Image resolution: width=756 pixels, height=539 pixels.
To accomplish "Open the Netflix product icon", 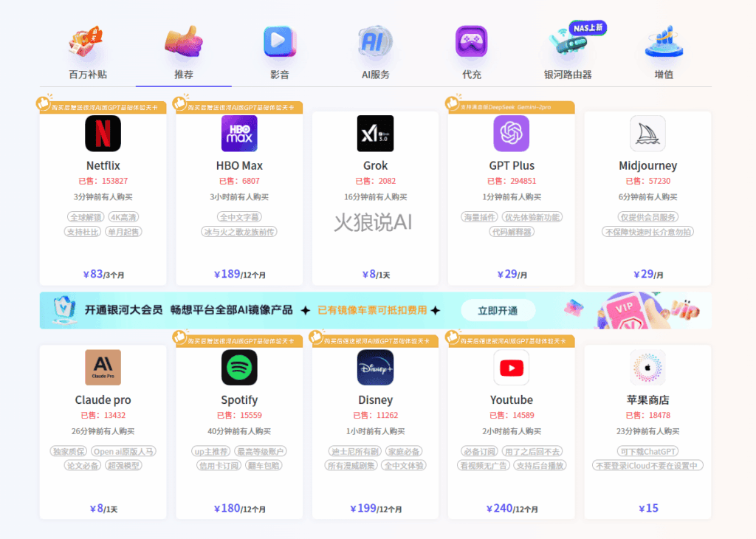I will pyautogui.click(x=103, y=134).
